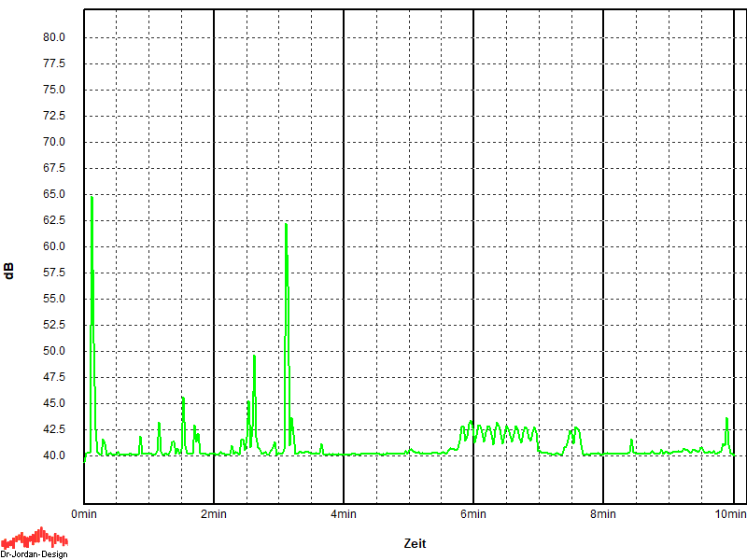Click the 8min time axis label
The width and height of the screenshot is (747, 560).
(x=603, y=514)
